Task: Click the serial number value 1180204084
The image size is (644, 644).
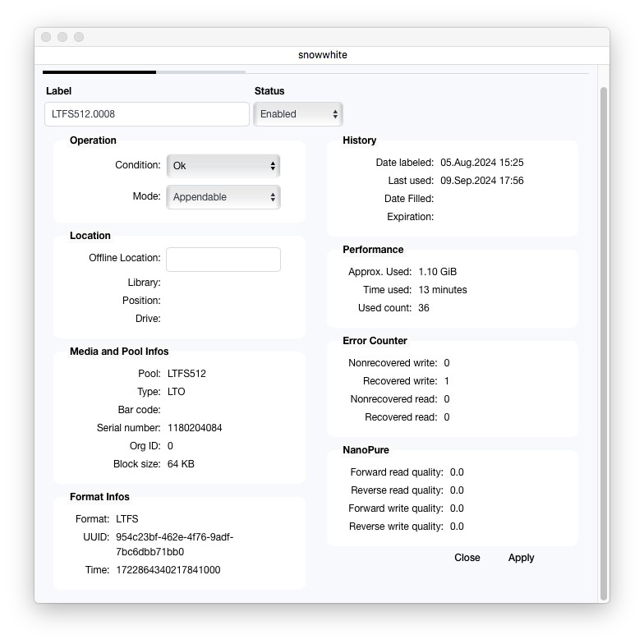Action: coord(195,428)
